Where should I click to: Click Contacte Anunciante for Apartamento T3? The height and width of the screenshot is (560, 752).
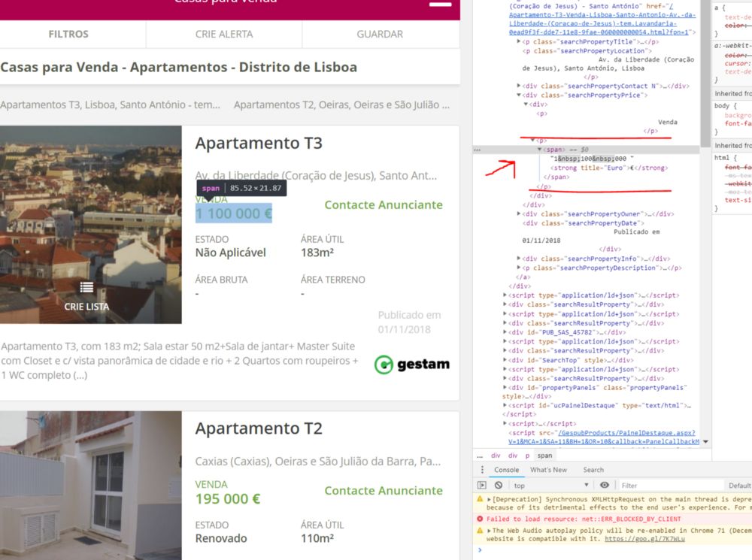[x=384, y=204]
